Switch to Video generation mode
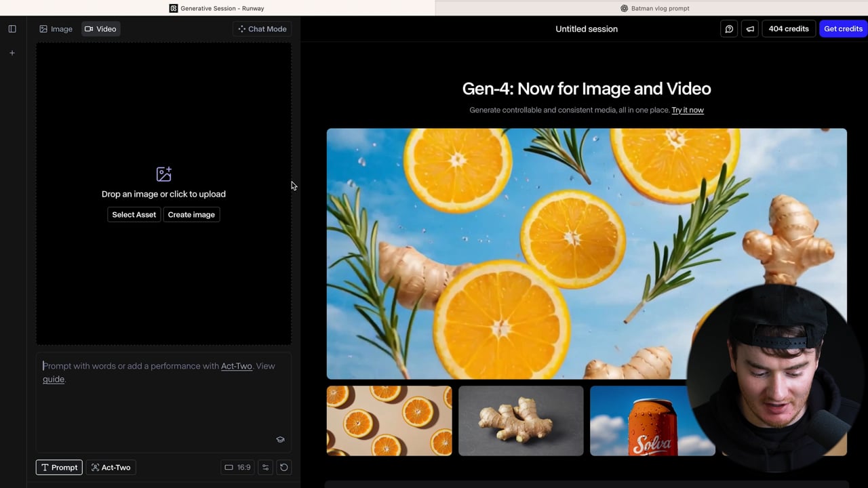 click(100, 29)
